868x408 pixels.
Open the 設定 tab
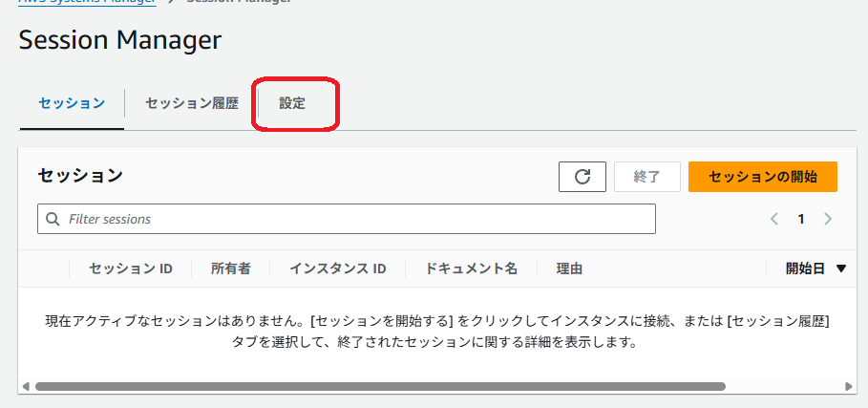pyautogui.click(x=292, y=103)
